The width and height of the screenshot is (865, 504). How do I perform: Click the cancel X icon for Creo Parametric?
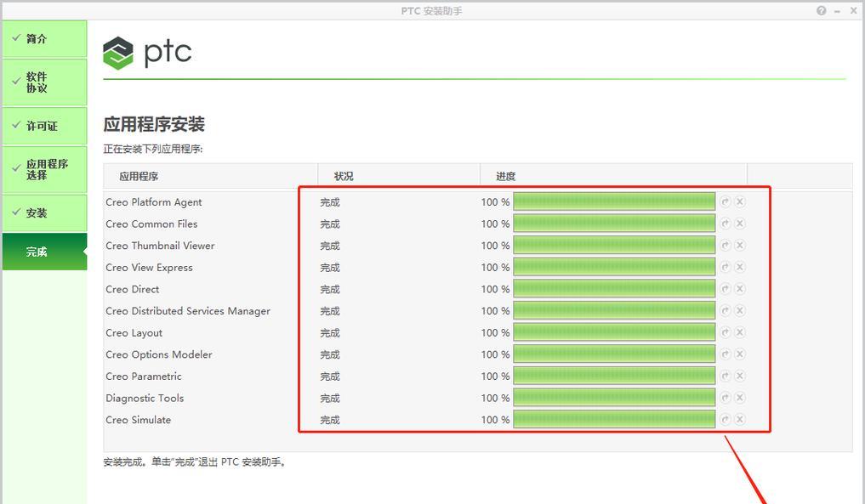coord(740,376)
